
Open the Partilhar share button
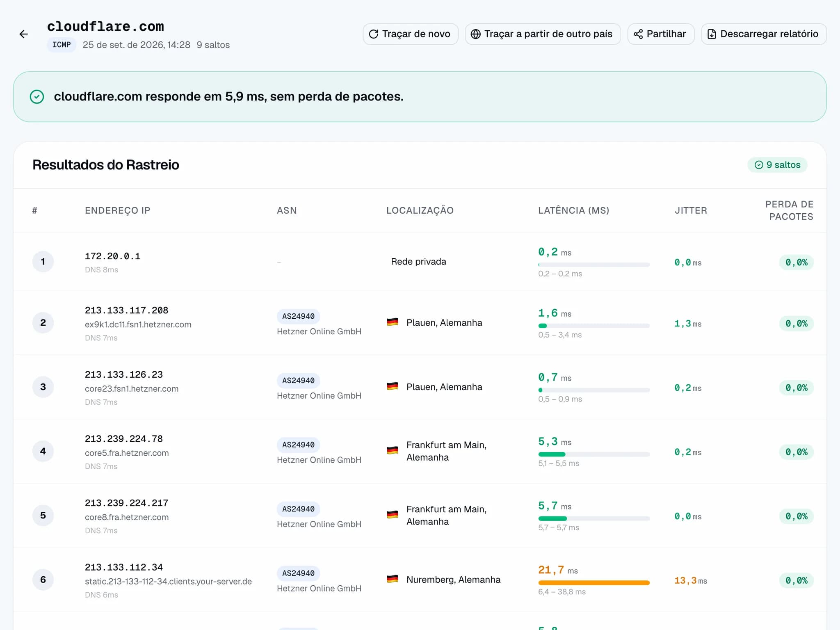pos(660,34)
